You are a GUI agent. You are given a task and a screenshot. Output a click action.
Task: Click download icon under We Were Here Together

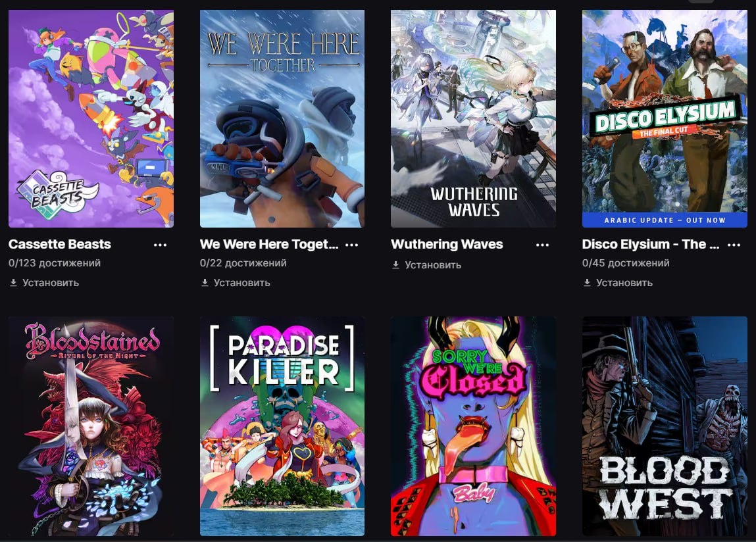205,283
